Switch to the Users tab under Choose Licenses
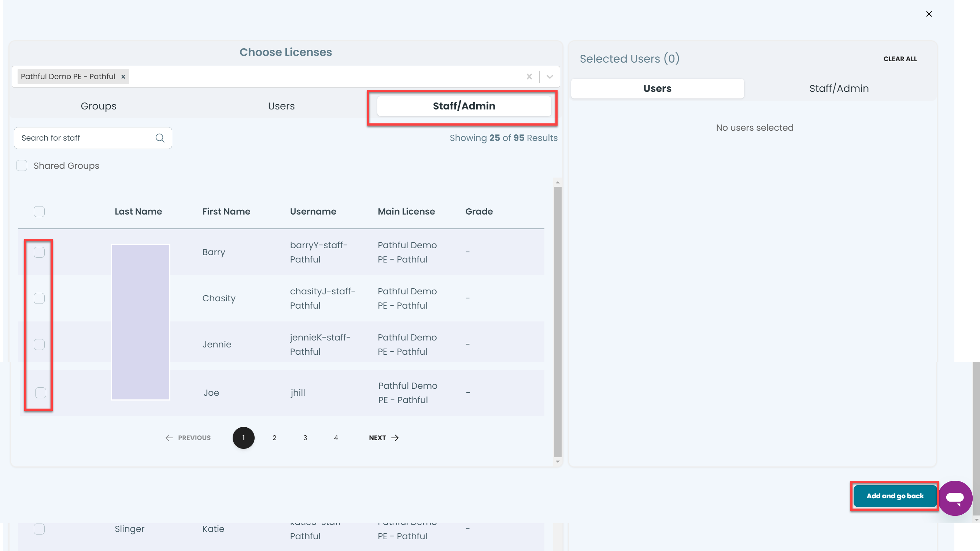The image size is (980, 551). 281,106
